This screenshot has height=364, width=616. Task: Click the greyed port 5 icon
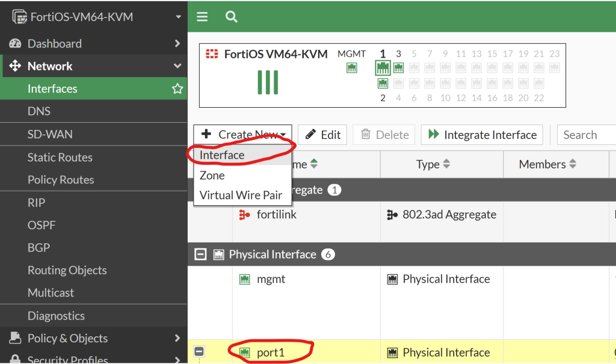coord(414,68)
